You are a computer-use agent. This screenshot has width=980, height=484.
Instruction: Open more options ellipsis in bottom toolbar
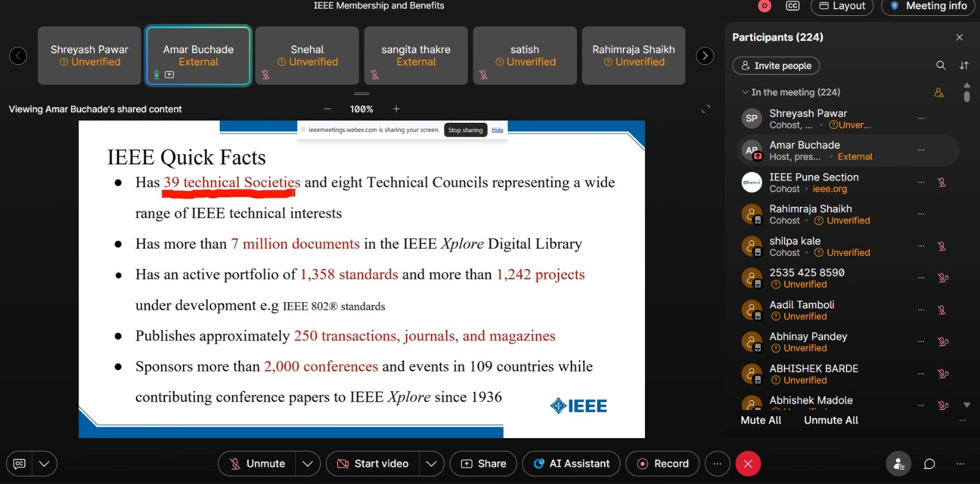(x=717, y=464)
